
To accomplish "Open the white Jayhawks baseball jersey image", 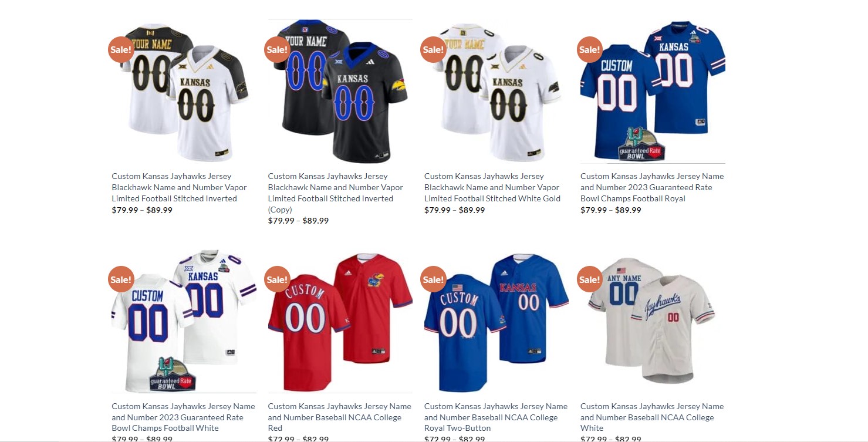I will (653, 321).
